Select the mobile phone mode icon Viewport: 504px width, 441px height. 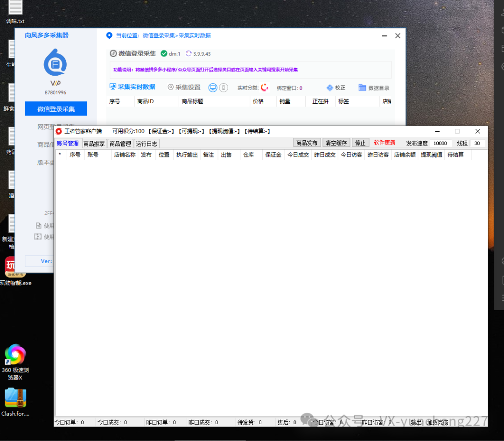pyautogui.click(x=224, y=87)
